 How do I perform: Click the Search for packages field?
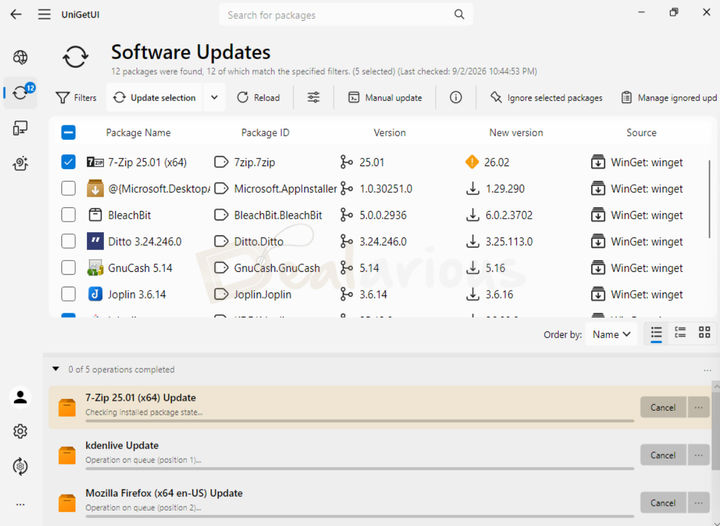[x=346, y=15]
